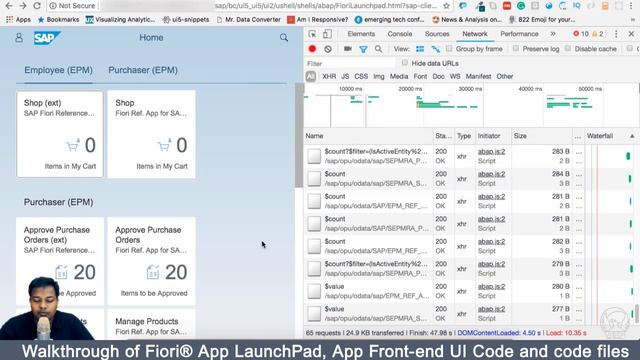Enable Group by frame checkbox

click(449, 49)
